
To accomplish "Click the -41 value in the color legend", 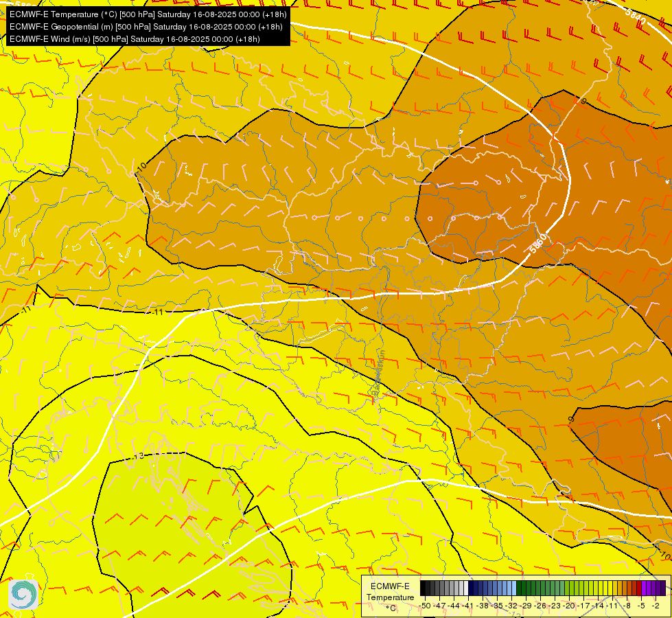I will [x=467, y=606].
